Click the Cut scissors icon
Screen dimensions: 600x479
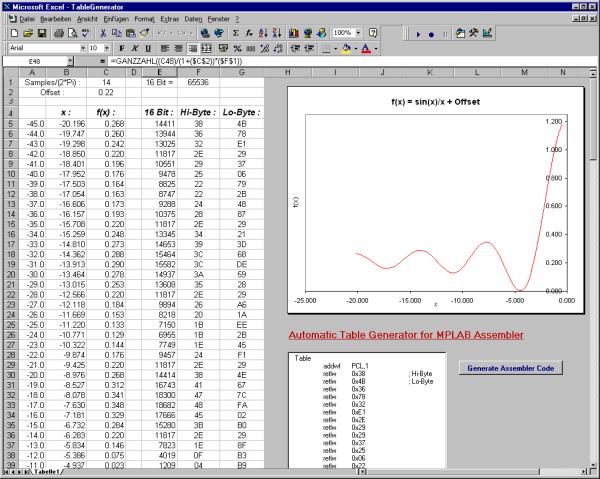tap(104, 33)
